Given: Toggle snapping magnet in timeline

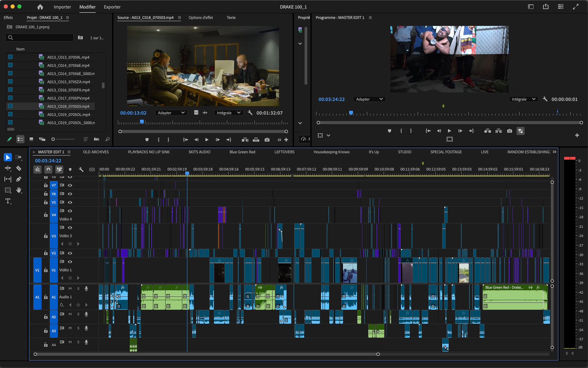Looking at the screenshot, I should click(x=48, y=170).
